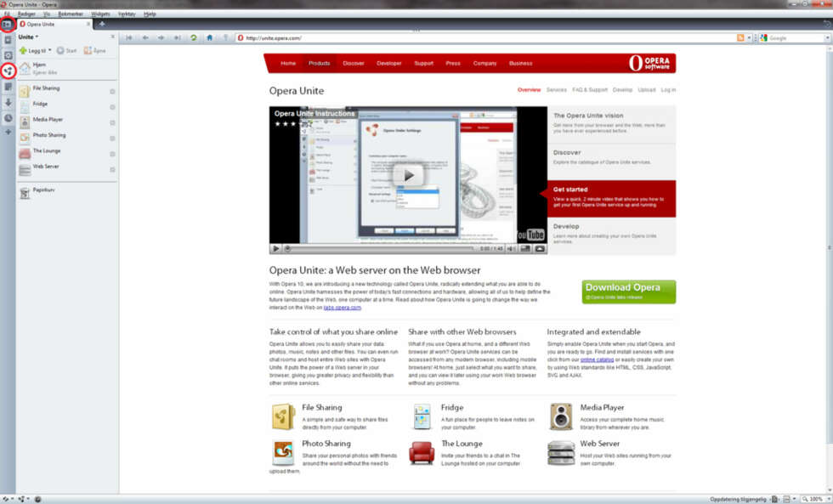
Task: Open the Verktøy menu
Action: (x=127, y=14)
